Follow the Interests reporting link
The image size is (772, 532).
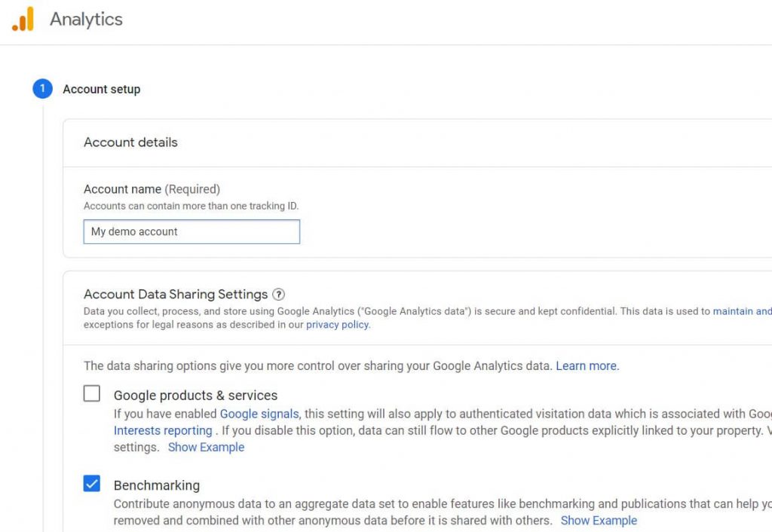pos(163,430)
